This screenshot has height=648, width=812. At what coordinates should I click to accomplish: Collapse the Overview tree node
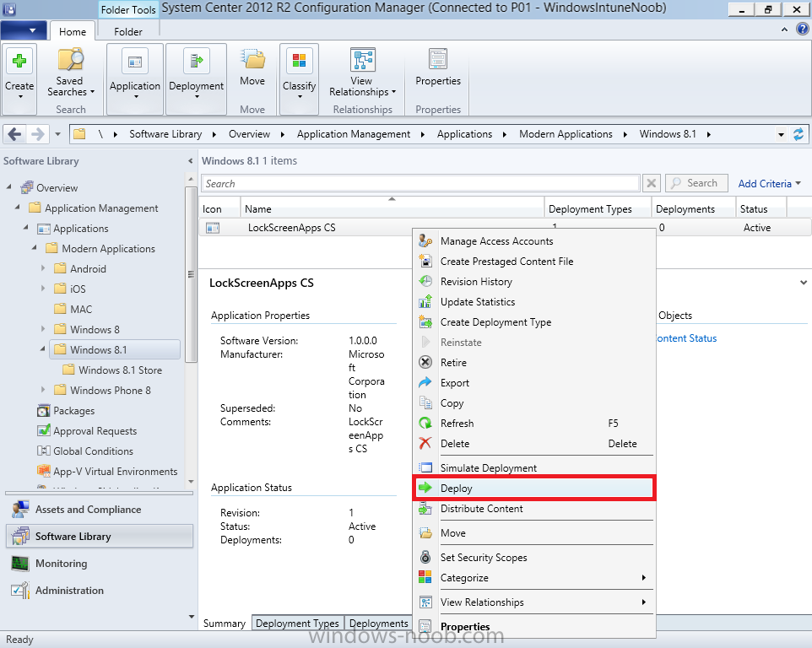pos(8,186)
